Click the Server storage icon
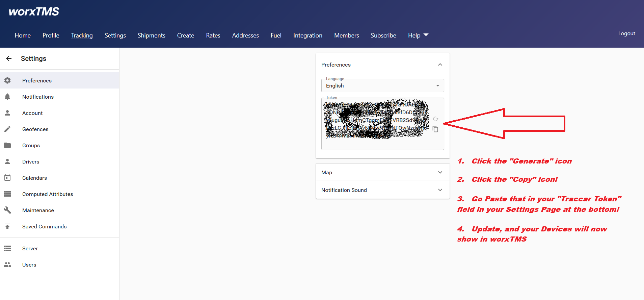Screen dimensions: 644x300 7,248
